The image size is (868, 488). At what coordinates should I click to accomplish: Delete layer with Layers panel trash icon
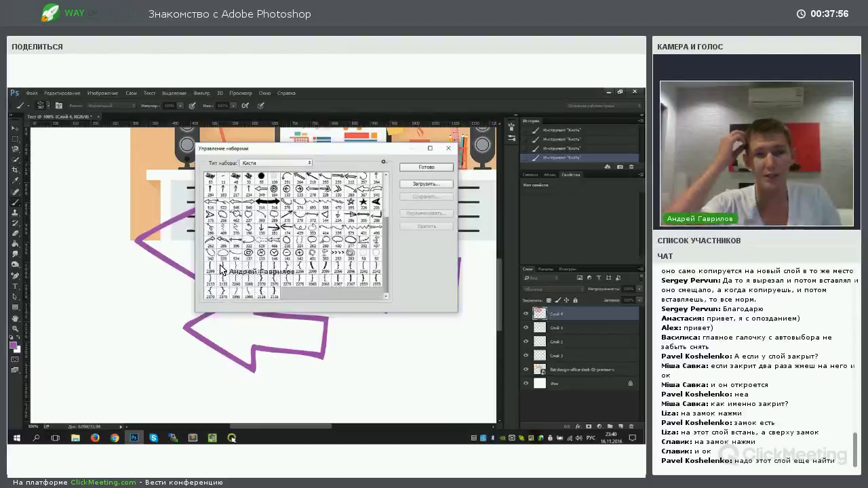click(x=631, y=426)
